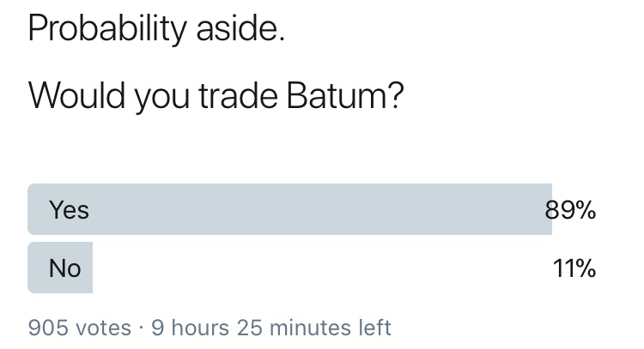Click the empty area right of the No bar
This screenshot has height=349, width=644.
pyautogui.click(x=318, y=268)
